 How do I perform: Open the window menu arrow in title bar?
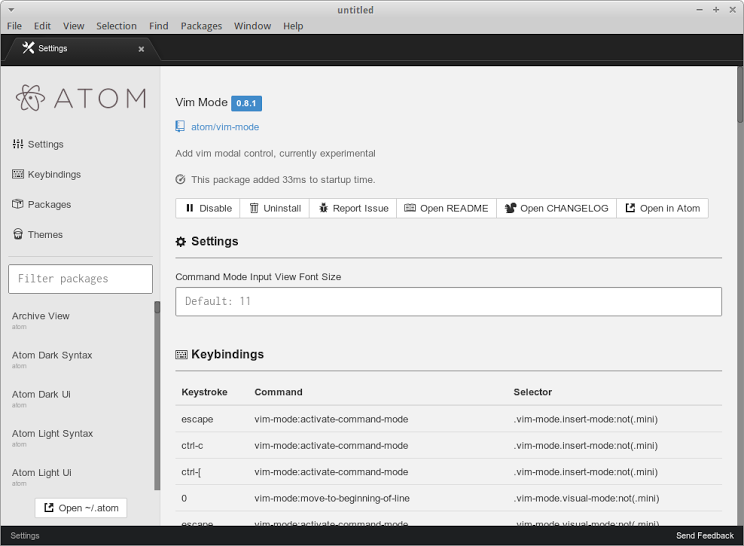[x=11, y=9]
